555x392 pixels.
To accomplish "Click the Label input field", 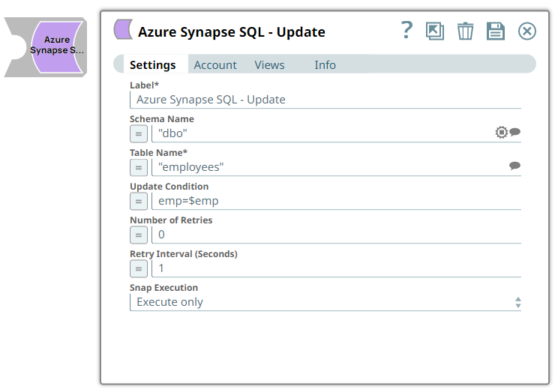I will (325, 100).
